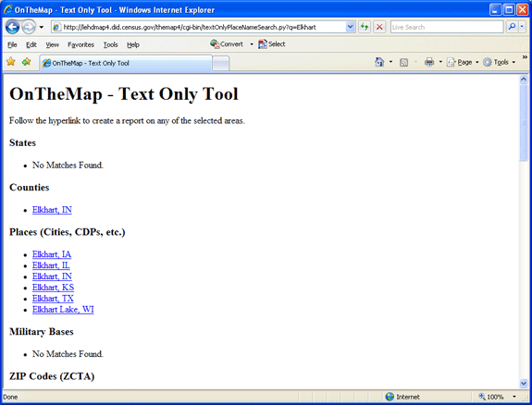Click the search magnifier button
This screenshot has width=532, height=405.
coord(512,27)
